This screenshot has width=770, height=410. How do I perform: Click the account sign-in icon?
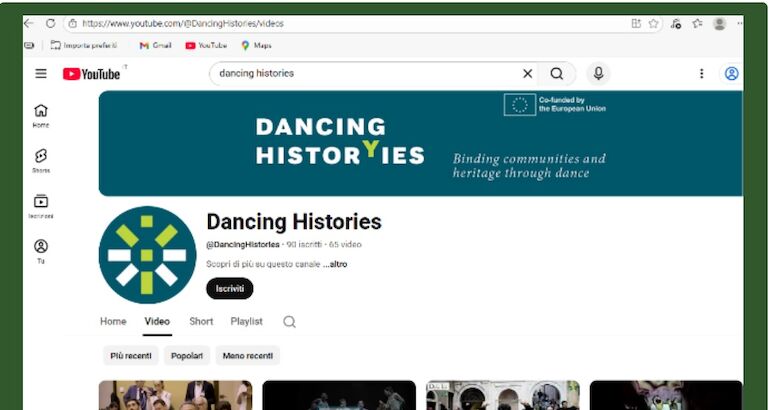click(732, 73)
